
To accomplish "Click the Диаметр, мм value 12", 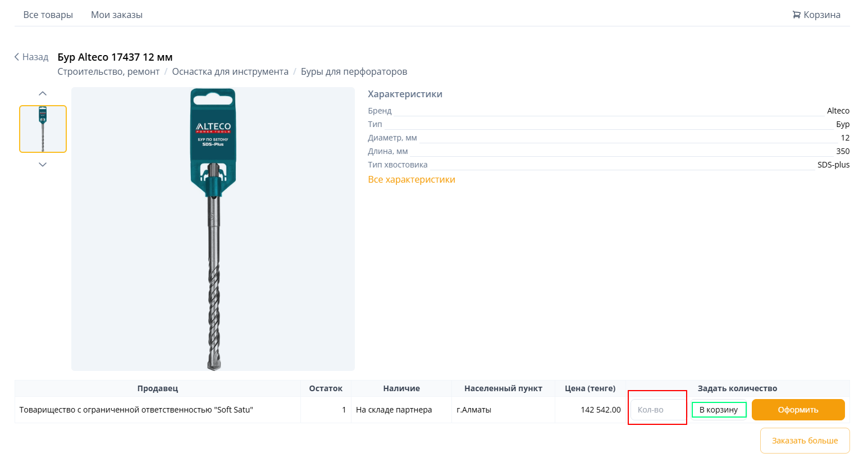I will pos(845,138).
